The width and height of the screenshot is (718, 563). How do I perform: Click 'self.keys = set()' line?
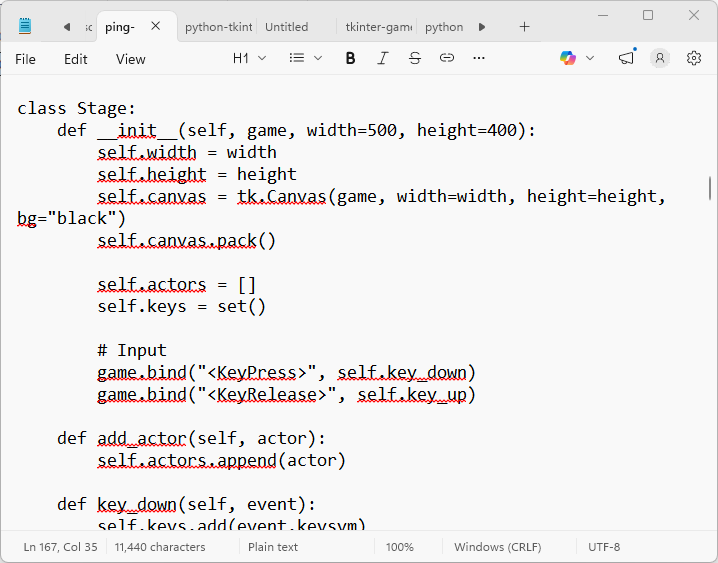pos(182,306)
